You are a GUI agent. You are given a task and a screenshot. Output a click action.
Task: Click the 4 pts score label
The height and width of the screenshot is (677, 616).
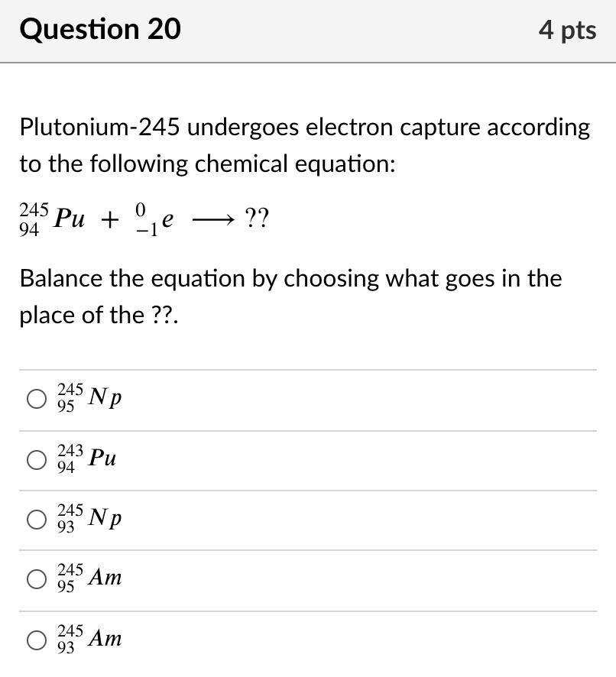[x=566, y=31]
